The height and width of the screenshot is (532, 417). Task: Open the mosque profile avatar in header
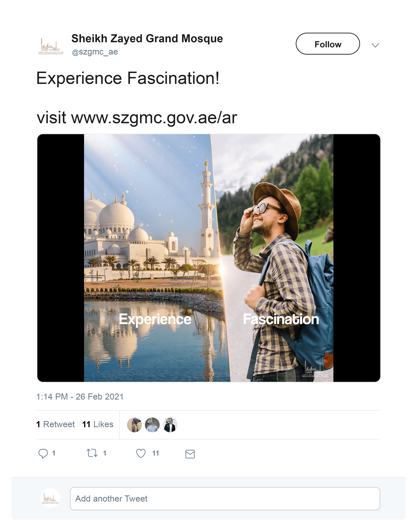51,46
